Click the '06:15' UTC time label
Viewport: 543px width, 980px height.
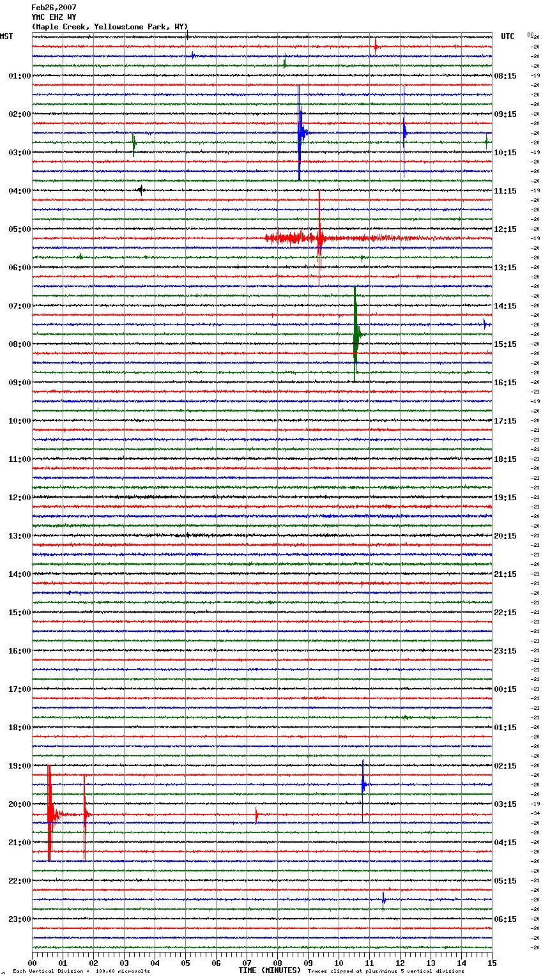(x=505, y=919)
